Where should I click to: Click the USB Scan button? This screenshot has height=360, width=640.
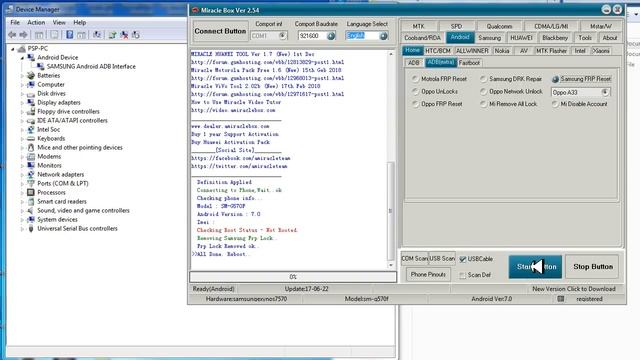point(442,259)
